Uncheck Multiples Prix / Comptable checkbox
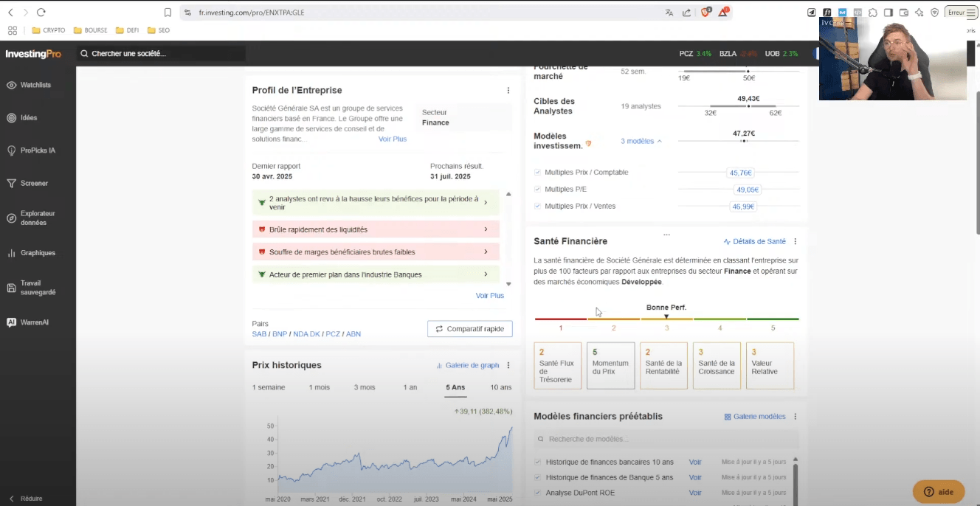 click(537, 173)
